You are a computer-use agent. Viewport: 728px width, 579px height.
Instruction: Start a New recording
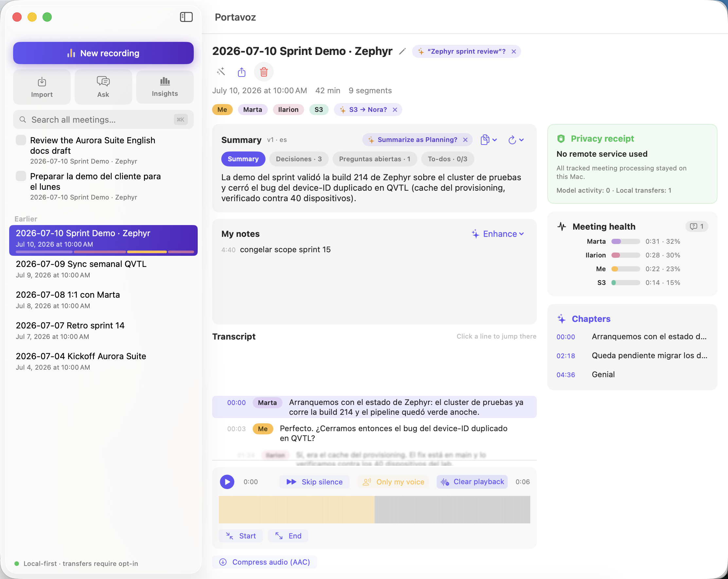pyautogui.click(x=103, y=53)
